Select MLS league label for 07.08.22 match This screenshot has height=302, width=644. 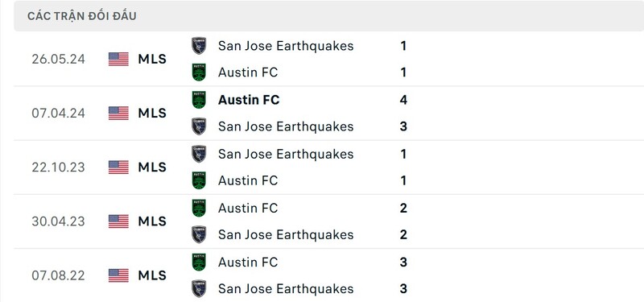click(152, 275)
